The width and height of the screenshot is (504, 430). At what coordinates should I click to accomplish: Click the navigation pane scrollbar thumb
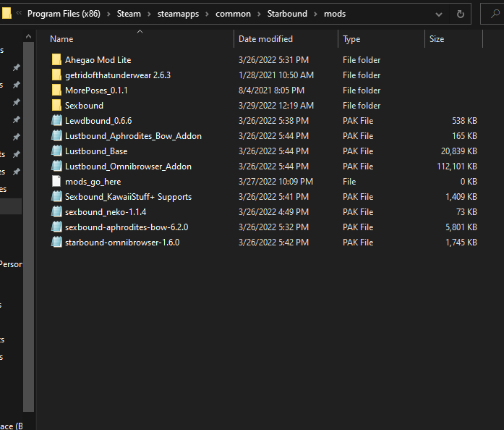(x=29, y=227)
